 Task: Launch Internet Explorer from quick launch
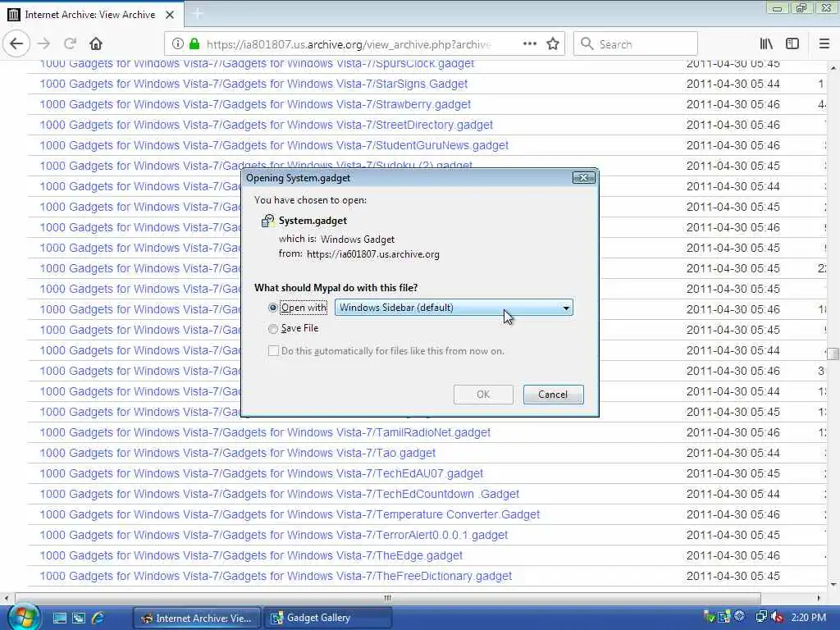[98, 619]
